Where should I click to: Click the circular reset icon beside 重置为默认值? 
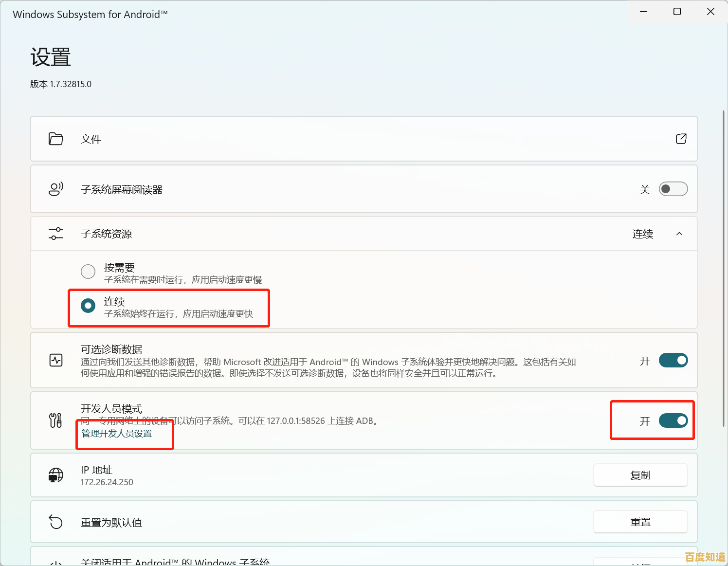coord(55,522)
